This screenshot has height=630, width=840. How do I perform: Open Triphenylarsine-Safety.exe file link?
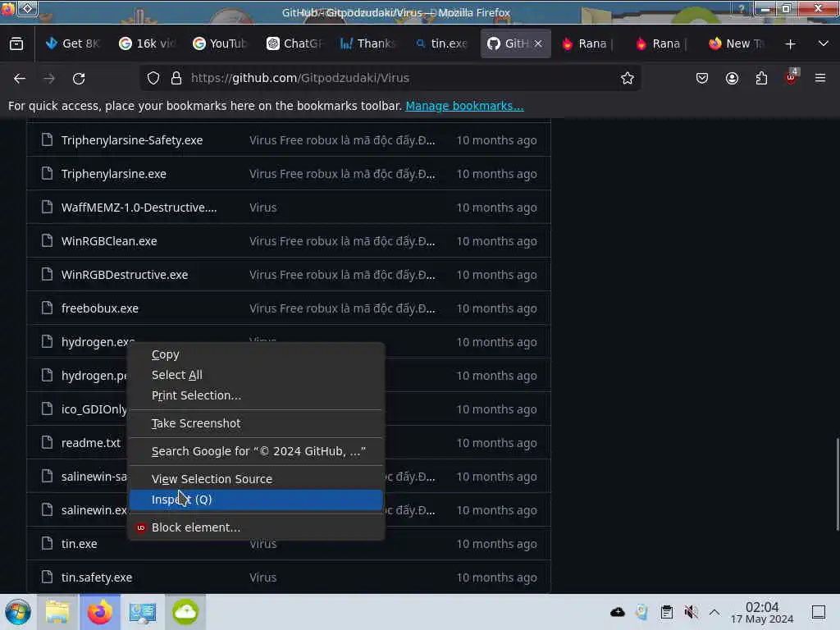point(132,140)
